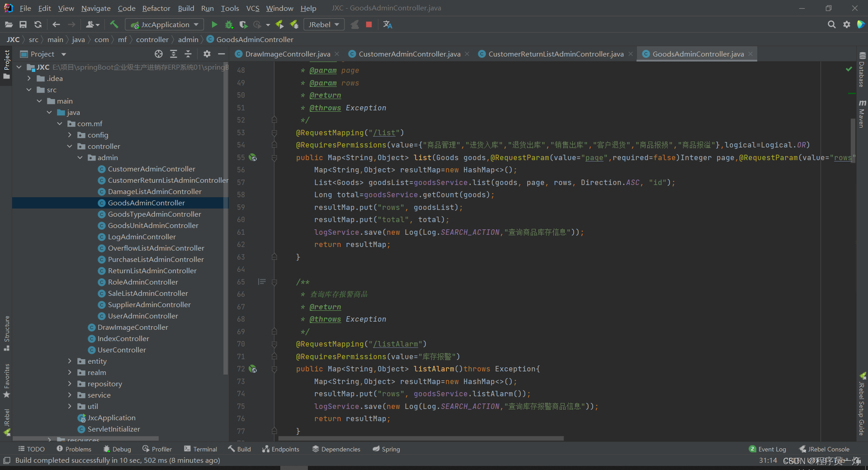Open the Spring tool window
868x470 pixels.
coord(387,449)
